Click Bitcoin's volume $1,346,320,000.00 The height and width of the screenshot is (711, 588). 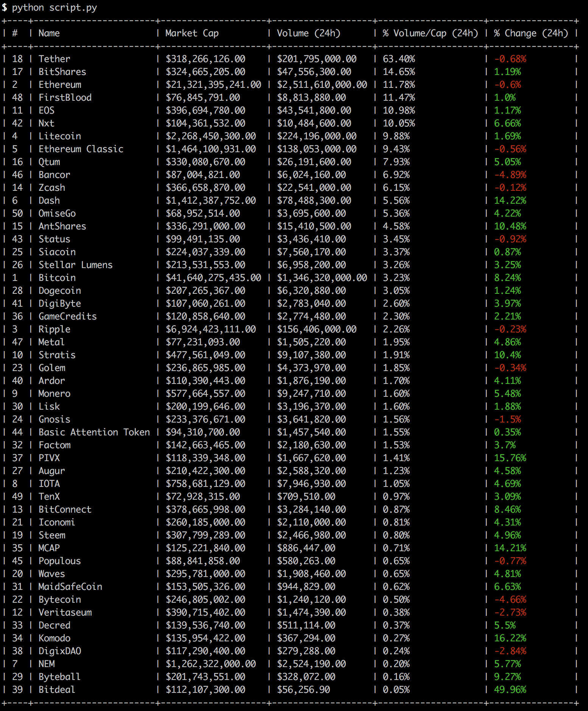[322, 278]
